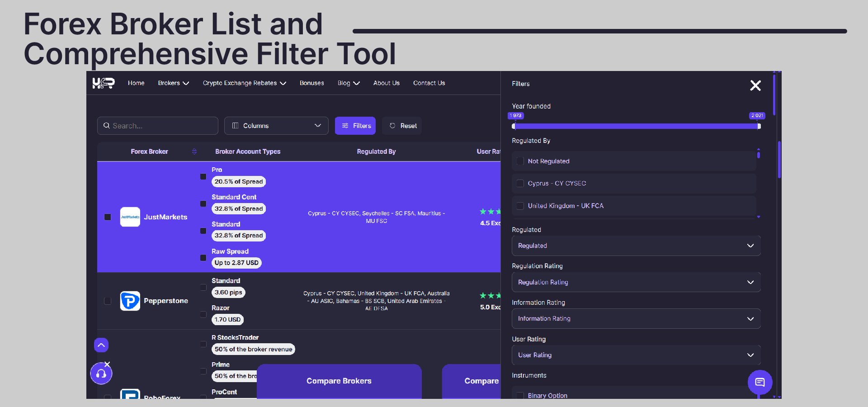This screenshot has height=407, width=868.
Task: Expand the Regulation Rating dropdown
Action: (636, 282)
